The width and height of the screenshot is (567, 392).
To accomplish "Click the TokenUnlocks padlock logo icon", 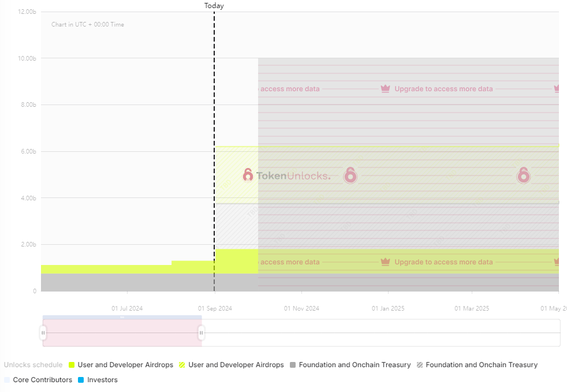I will point(248,176).
